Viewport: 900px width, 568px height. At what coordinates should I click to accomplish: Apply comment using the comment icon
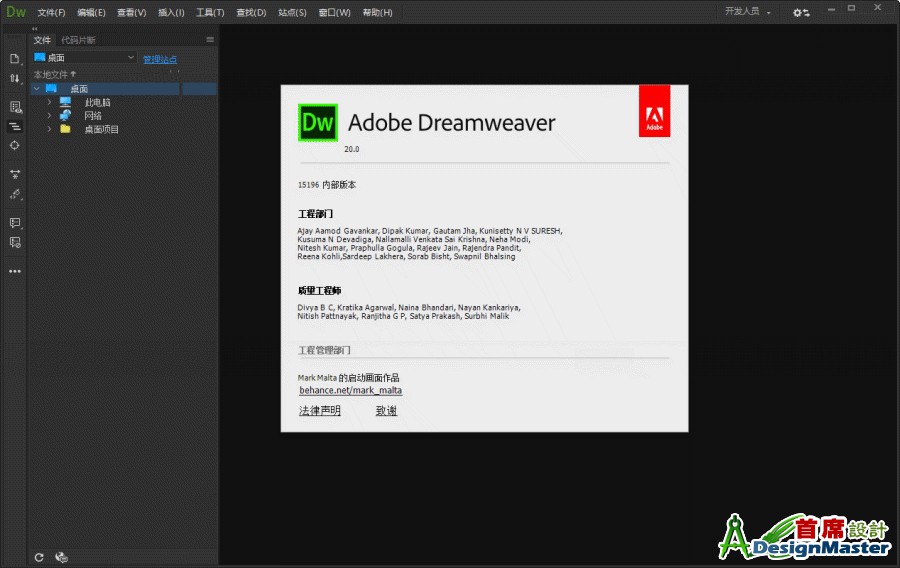coord(15,223)
